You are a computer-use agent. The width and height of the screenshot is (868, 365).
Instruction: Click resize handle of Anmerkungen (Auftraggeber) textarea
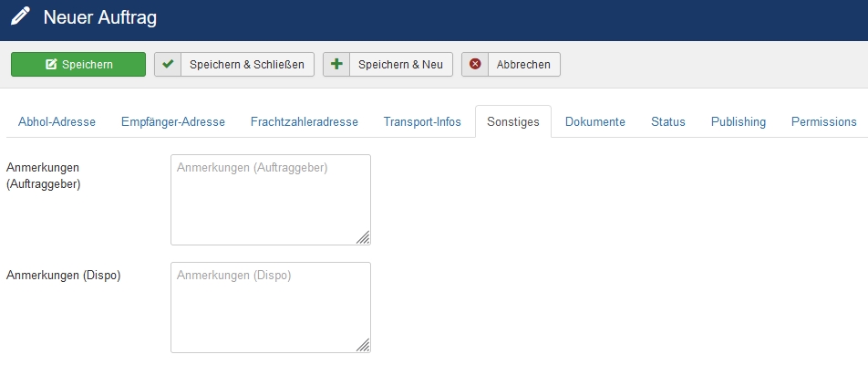click(363, 237)
